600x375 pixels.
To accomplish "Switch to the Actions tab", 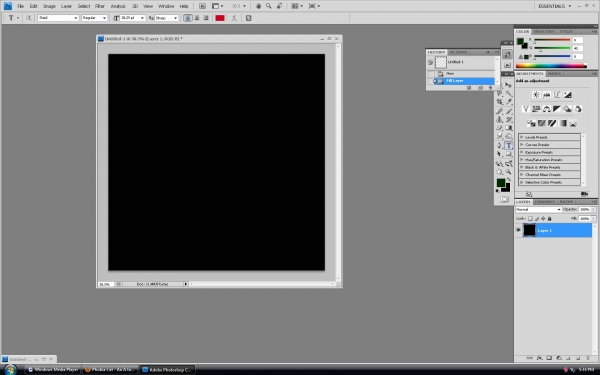I will pyautogui.click(x=458, y=52).
